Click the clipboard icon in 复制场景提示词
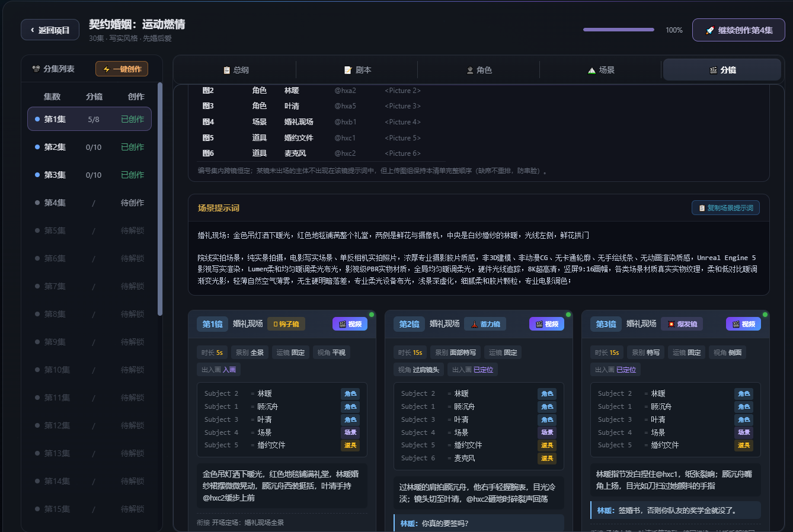 (x=702, y=209)
